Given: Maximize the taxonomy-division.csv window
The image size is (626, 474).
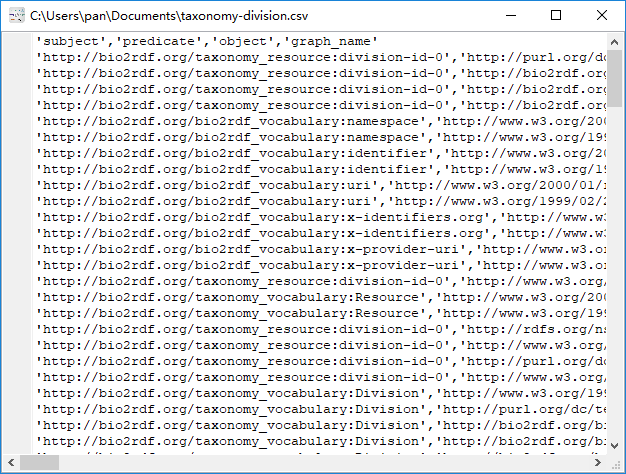Looking at the screenshot, I should [556, 15].
